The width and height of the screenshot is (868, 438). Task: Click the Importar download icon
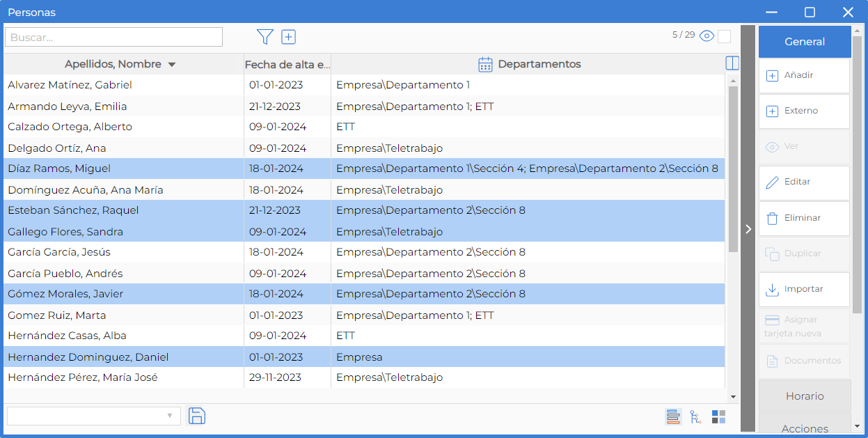point(772,289)
